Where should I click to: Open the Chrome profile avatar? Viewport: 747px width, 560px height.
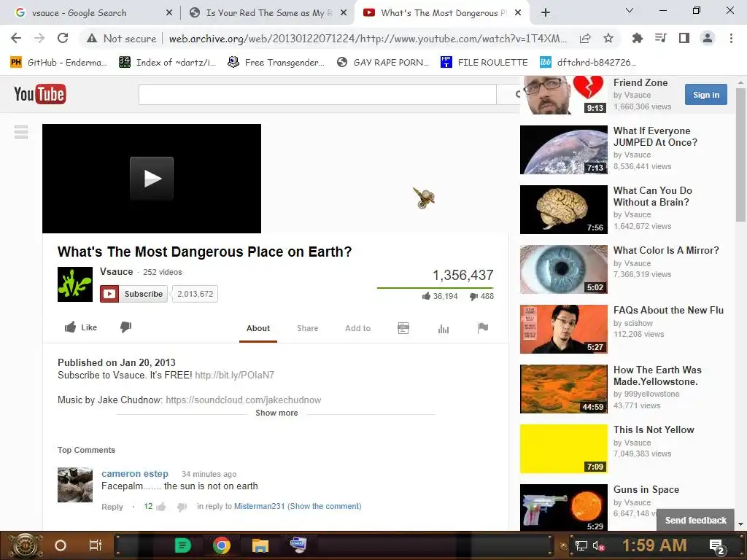click(708, 38)
